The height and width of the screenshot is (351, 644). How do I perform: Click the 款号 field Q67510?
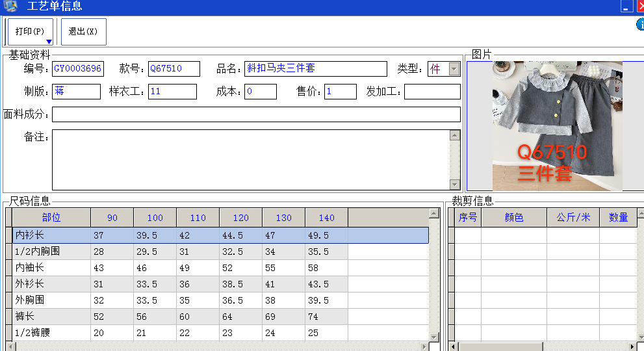(174, 69)
